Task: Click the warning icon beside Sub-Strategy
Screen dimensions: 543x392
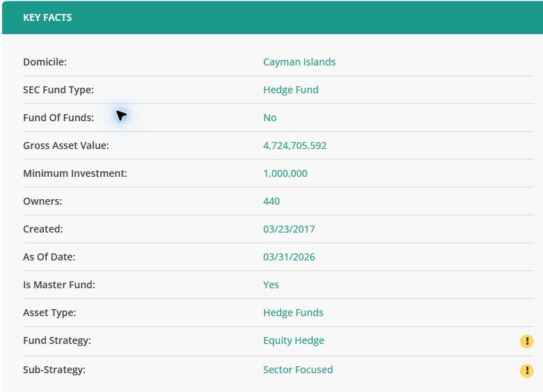Action: 526,370
